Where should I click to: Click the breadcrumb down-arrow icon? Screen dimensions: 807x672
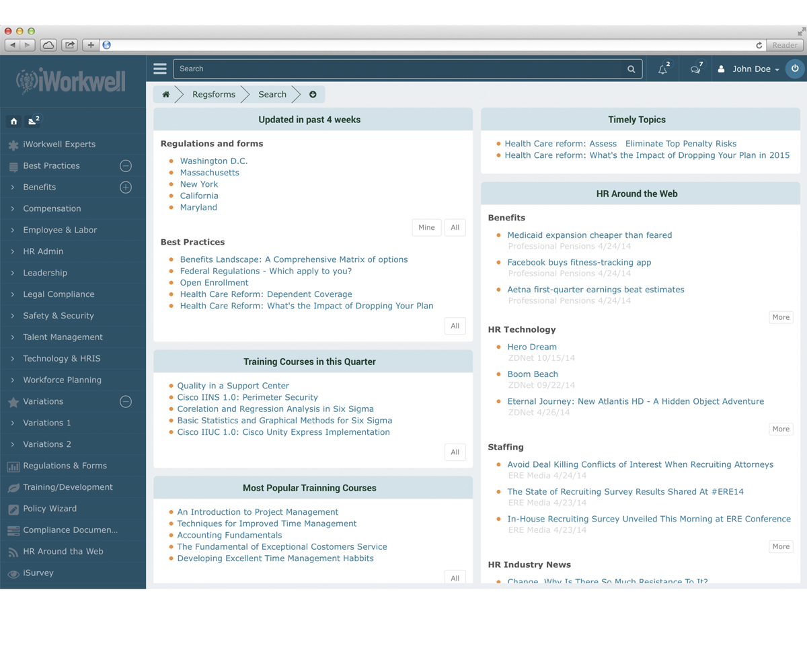coord(313,95)
